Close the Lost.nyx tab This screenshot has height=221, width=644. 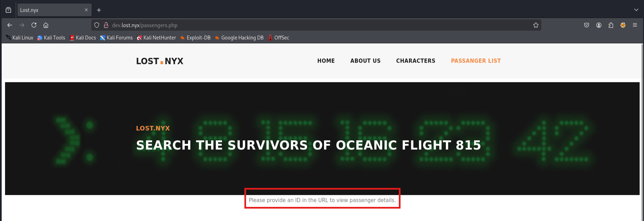[x=86, y=10]
